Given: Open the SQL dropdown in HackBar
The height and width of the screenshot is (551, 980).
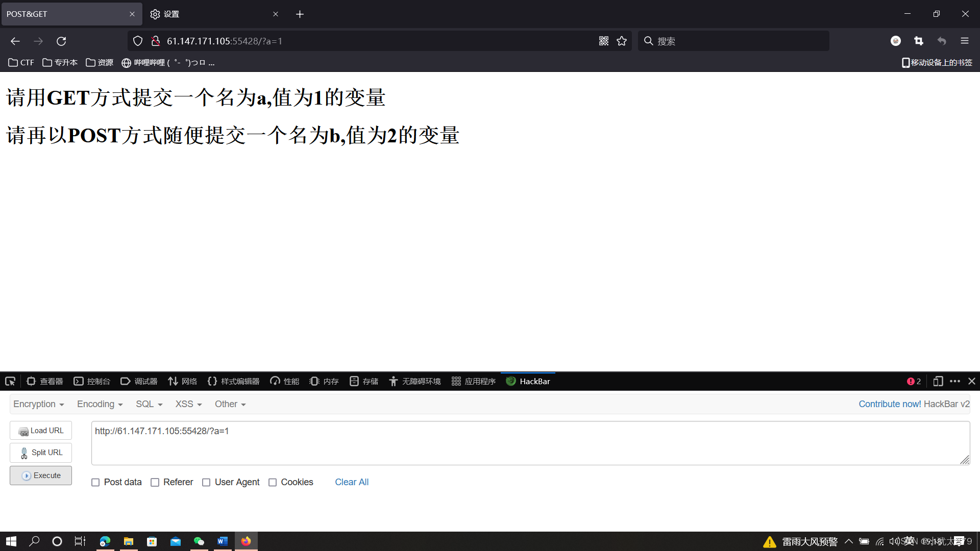Looking at the screenshot, I should pyautogui.click(x=149, y=404).
